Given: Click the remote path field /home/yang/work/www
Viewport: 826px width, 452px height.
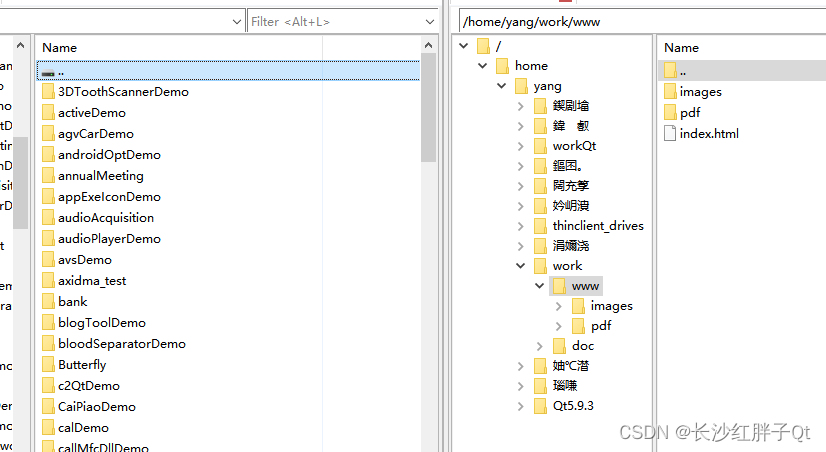Looking at the screenshot, I should pyautogui.click(x=642, y=22).
